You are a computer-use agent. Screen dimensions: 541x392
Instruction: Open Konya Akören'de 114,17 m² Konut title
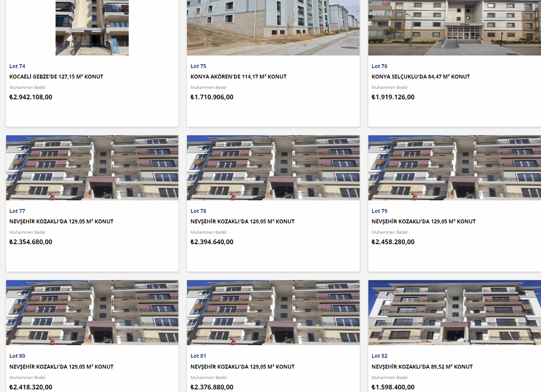pyautogui.click(x=239, y=77)
